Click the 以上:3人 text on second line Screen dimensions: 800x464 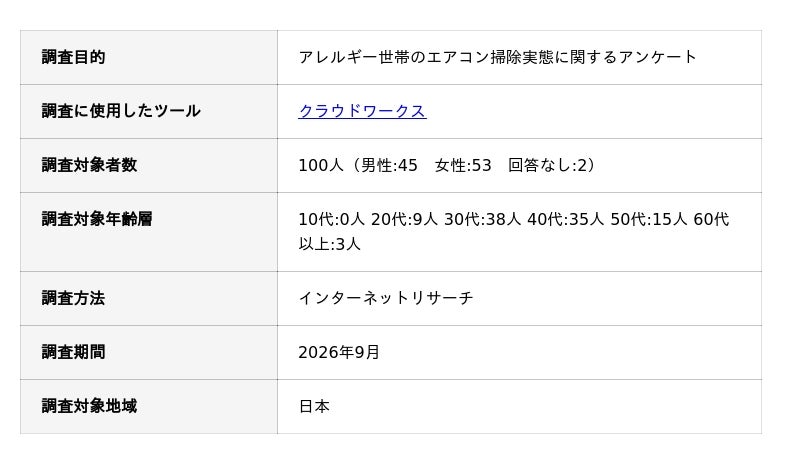point(330,244)
